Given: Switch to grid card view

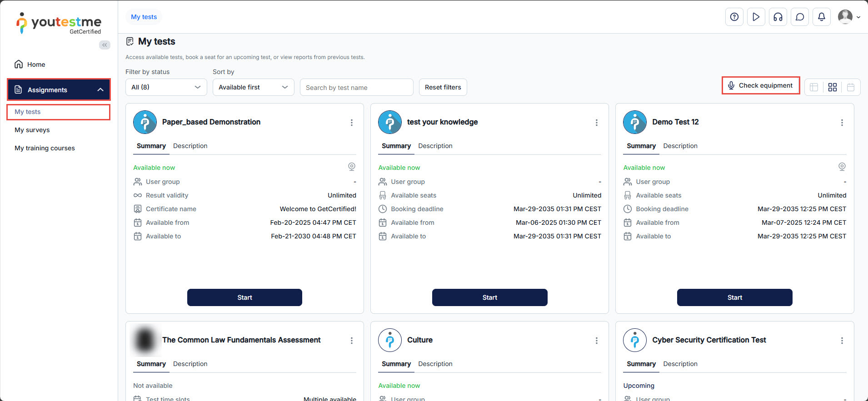Looking at the screenshot, I should (832, 87).
